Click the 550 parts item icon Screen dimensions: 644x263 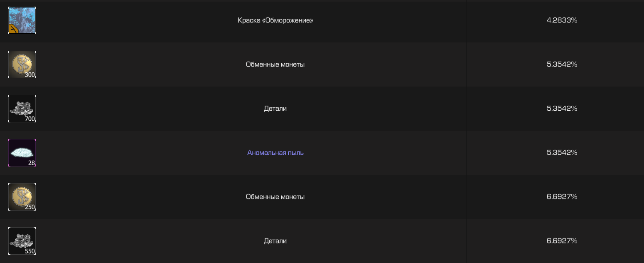22,241
